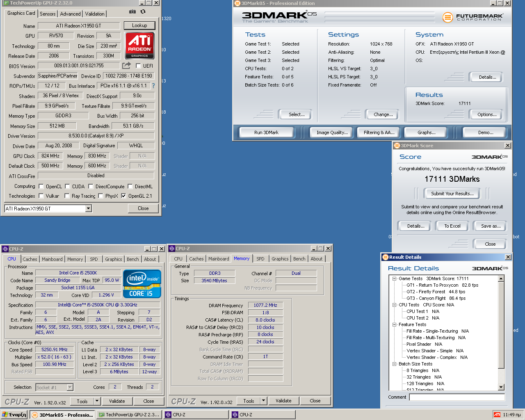Image resolution: width=525 pixels, height=420 pixels.
Task: Open 3DMark05 taskbar button
Action: (x=63, y=415)
